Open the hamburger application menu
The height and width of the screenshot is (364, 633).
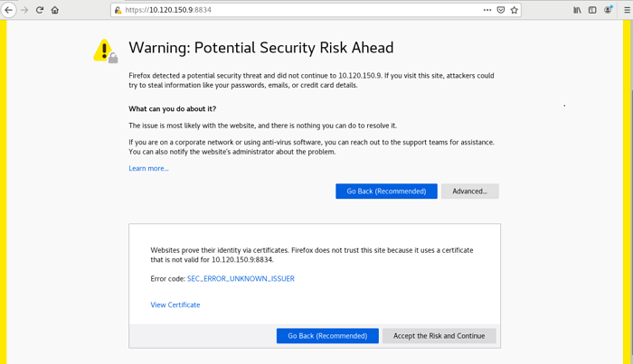point(626,10)
